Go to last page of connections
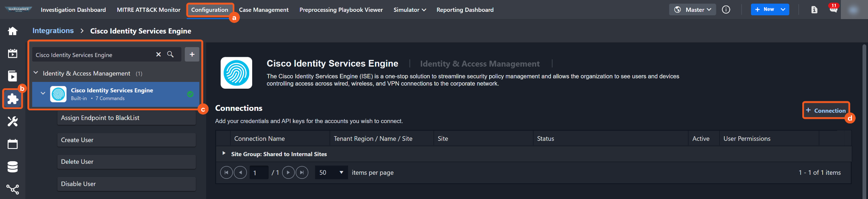868x199 pixels. click(302, 173)
